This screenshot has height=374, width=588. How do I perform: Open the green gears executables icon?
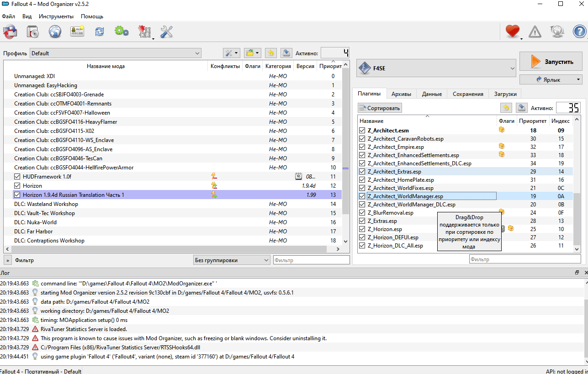pos(122,32)
